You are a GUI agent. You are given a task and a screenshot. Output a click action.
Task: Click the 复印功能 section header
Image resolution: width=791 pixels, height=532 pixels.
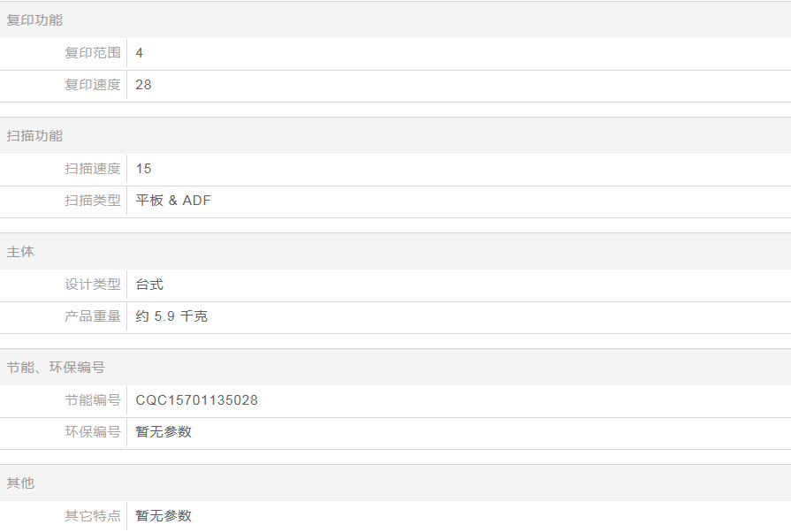click(x=34, y=20)
